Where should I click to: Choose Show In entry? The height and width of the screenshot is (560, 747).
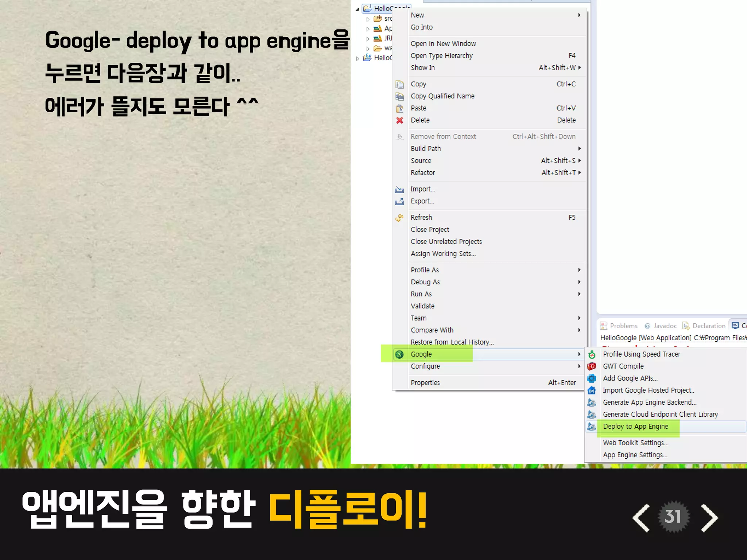(489, 68)
